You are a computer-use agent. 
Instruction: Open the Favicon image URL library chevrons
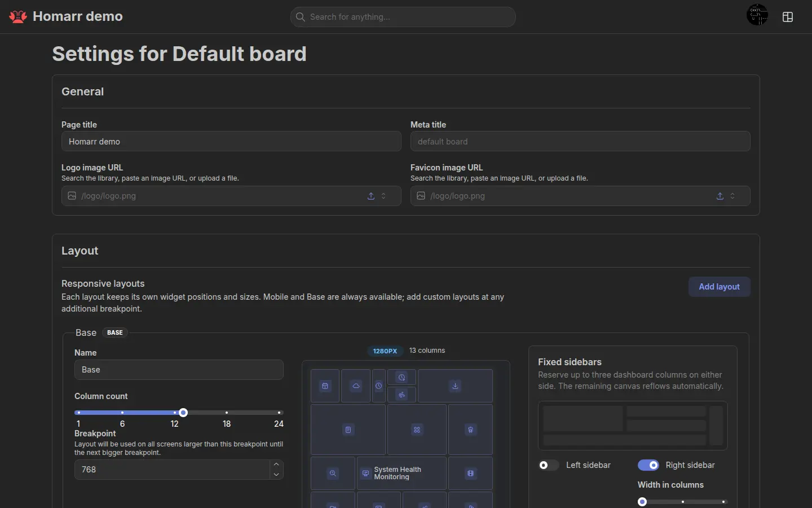point(732,196)
